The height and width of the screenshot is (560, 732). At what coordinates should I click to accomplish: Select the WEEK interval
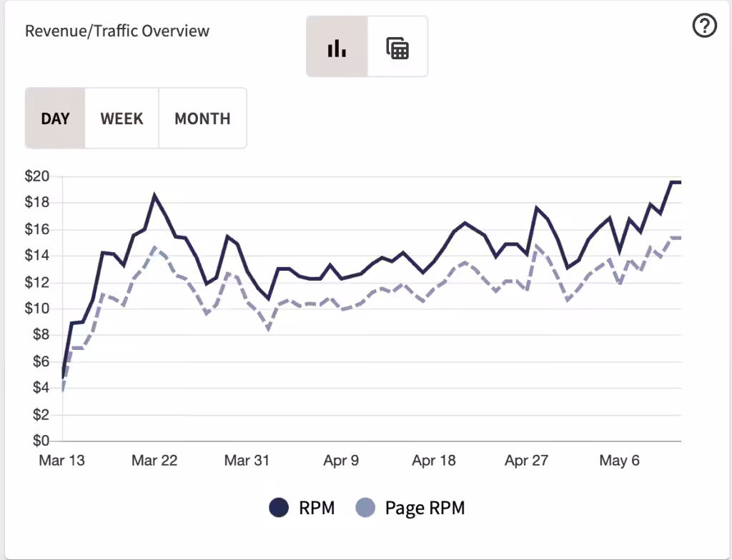pos(122,118)
